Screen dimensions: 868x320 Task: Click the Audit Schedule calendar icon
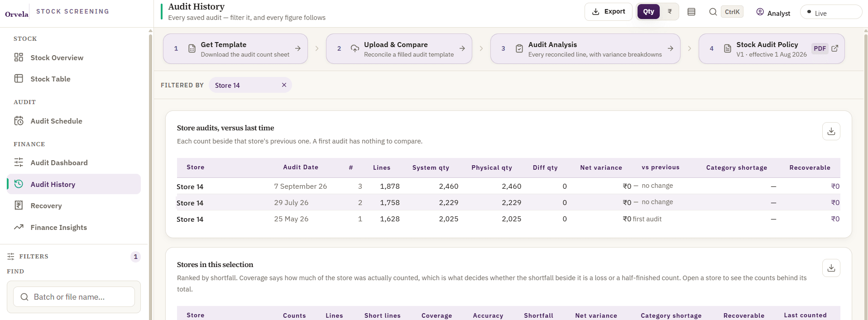[19, 121]
